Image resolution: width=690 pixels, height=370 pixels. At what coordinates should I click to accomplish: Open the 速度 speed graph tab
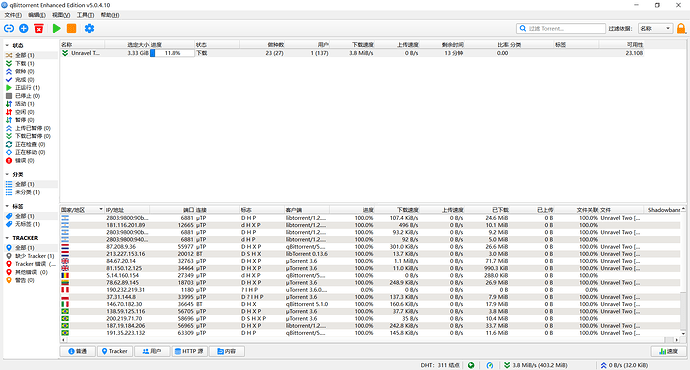(x=668, y=351)
